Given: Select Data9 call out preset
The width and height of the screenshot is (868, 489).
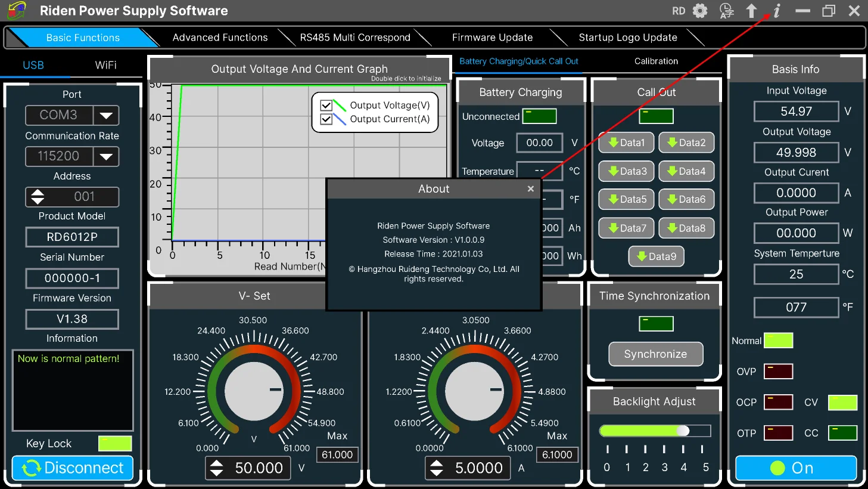Looking at the screenshot, I should (x=656, y=256).
